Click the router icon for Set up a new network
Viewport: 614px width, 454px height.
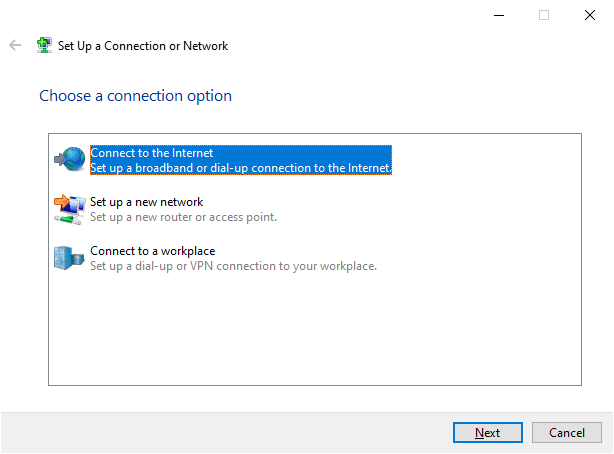coord(70,208)
